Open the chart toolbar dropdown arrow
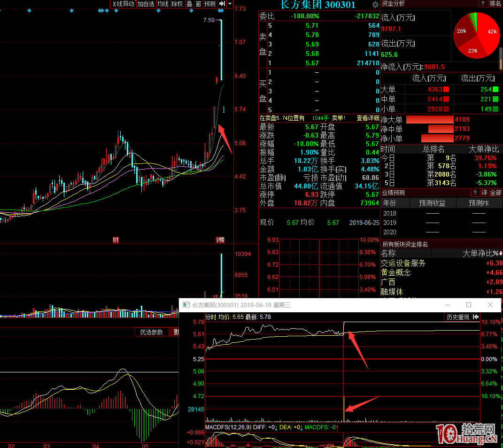Viewport: 503px width, 448px height. pyautogui.click(x=230, y=4)
